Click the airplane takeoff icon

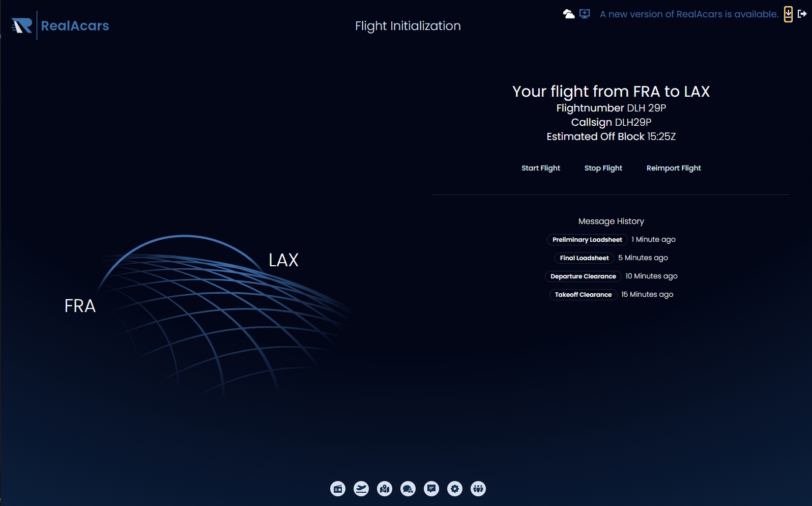[x=361, y=489]
